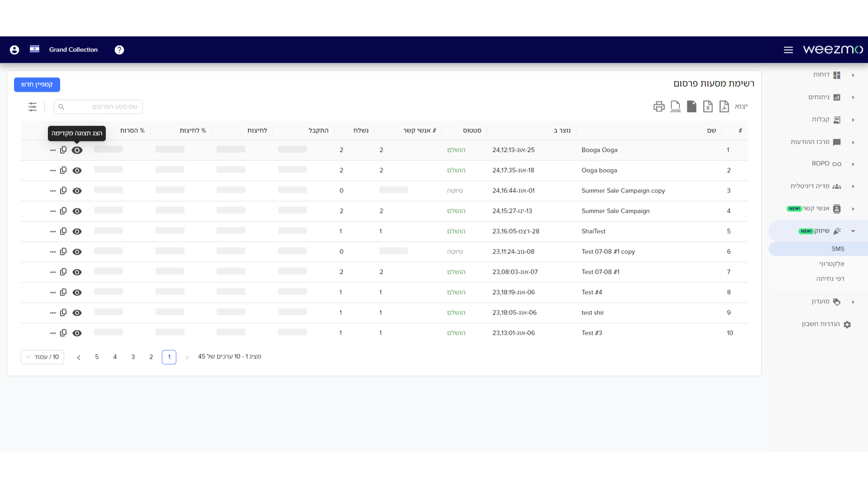Image resolution: width=868 pixels, height=488 pixels.
Task: Go to the next page arrow after 5
Action: coord(79,357)
